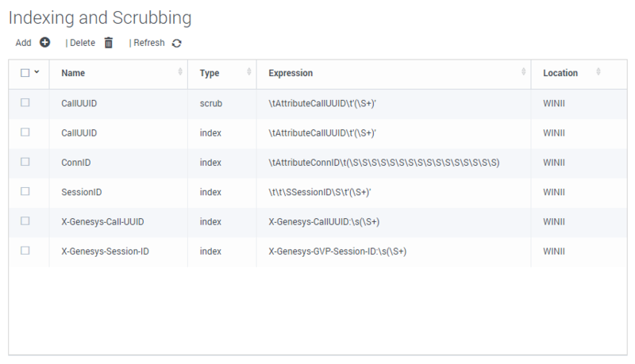Click the Add plus circle icon

pos(45,43)
